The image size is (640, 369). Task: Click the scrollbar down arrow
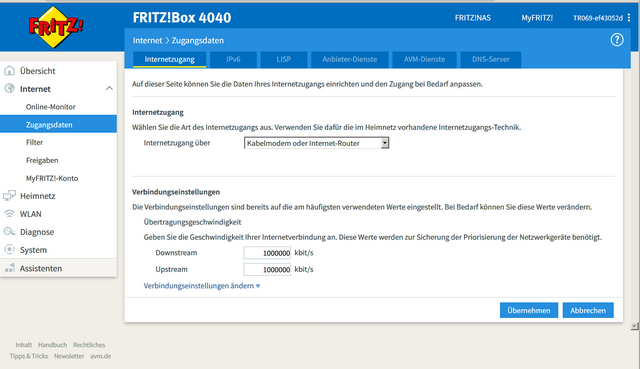point(634,326)
